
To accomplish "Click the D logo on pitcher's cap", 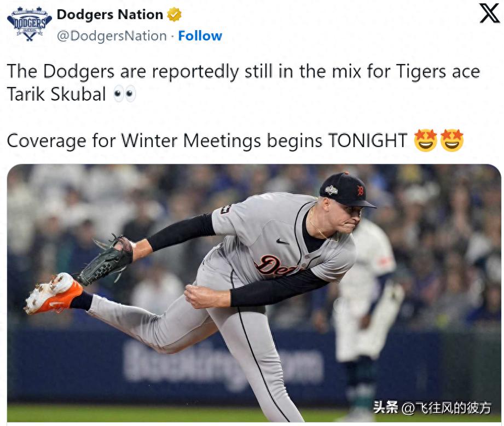I will tap(360, 191).
